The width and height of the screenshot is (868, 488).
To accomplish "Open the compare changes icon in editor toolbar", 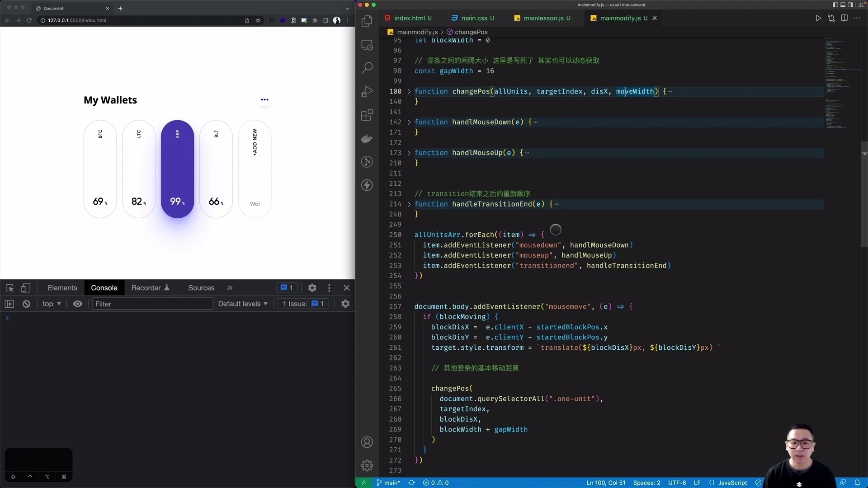I will pos(831,18).
